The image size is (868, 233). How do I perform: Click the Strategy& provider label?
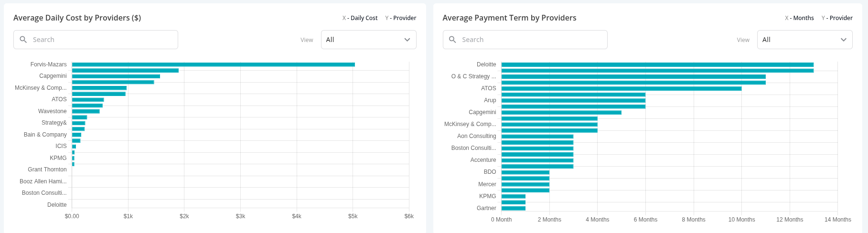click(x=54, y=123)
